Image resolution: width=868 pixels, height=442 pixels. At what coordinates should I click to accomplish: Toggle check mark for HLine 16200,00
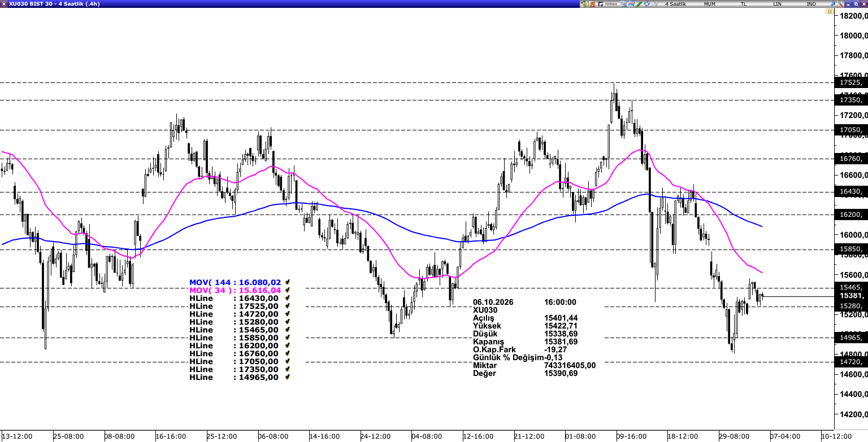pos(288,345)
